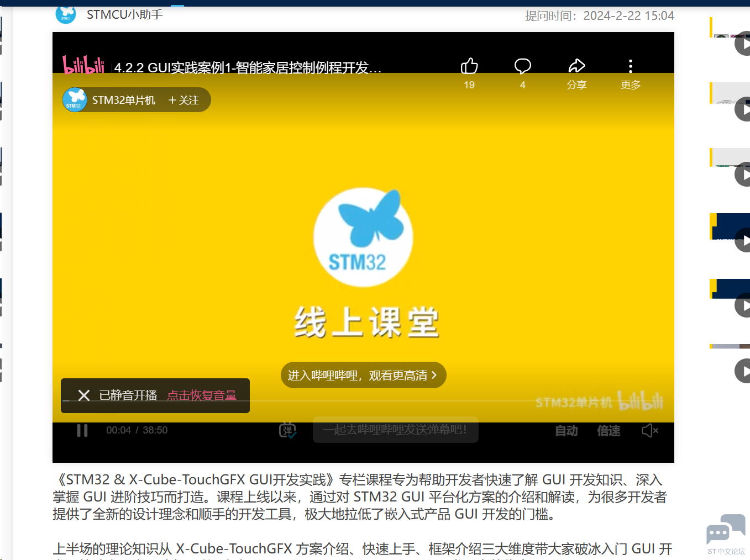
Task: Click the STM32 butterfly logo in video
Action: pos(363,237)
